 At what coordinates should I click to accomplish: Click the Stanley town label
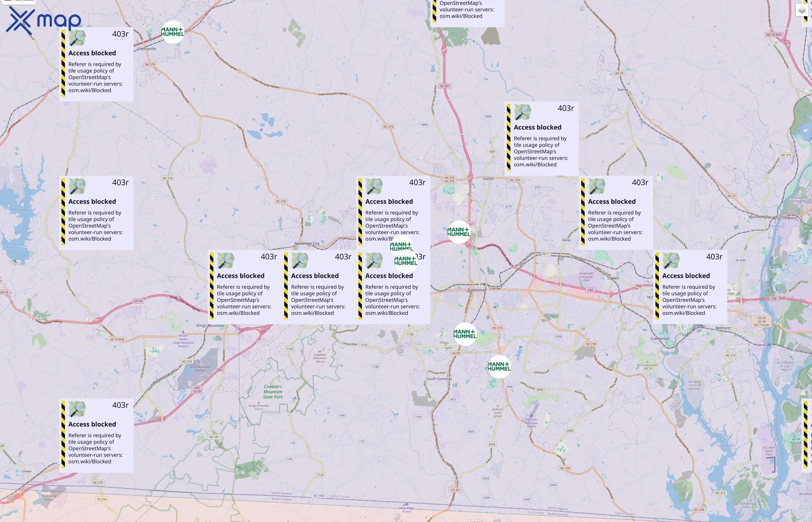[x=623, y=90]
